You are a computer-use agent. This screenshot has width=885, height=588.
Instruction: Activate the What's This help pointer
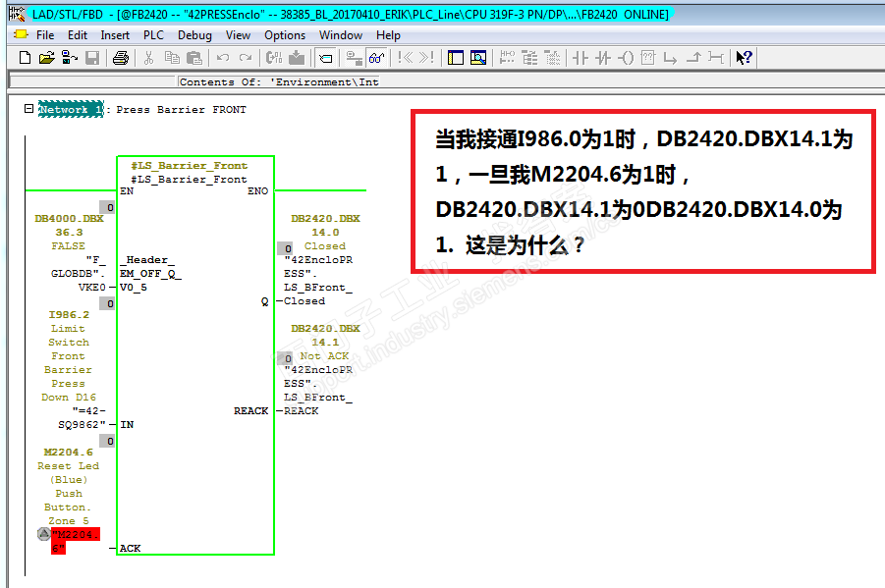tap(744, 58)
